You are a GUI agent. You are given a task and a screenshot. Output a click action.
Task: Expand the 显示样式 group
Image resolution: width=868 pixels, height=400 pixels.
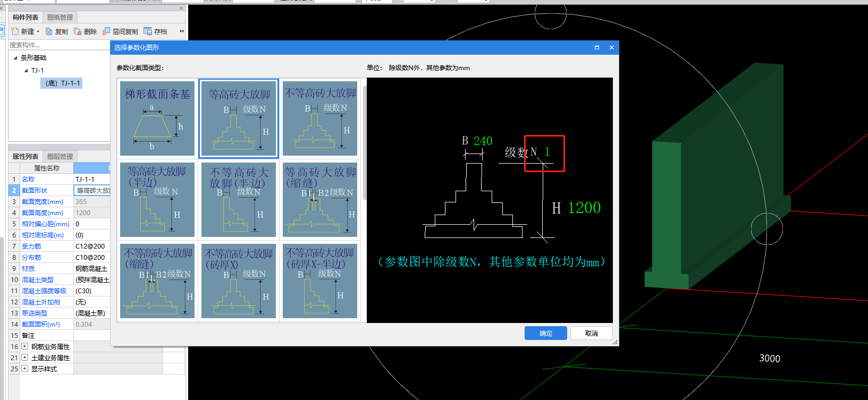tap(24, 369)
